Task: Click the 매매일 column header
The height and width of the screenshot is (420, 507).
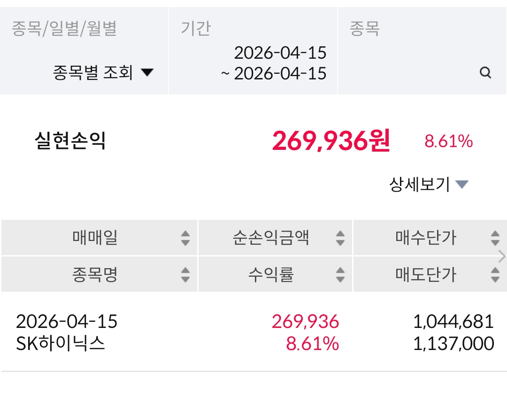Action: (95, 238)
